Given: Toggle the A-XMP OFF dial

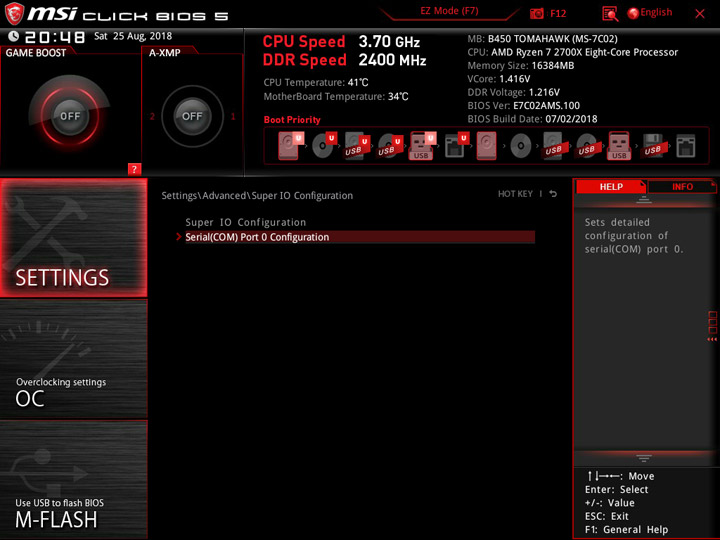Looking at the screenshot, I should point(192,116).
